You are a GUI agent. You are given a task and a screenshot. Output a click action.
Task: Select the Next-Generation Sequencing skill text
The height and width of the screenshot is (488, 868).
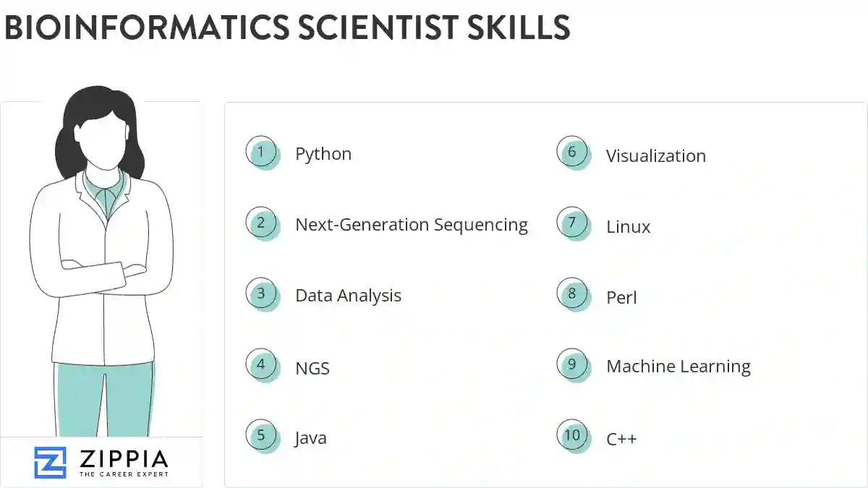(x=412, y=225)
